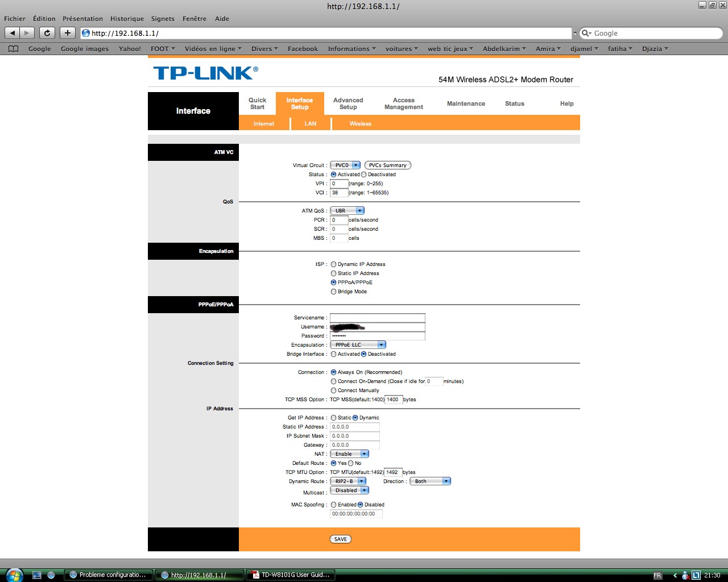The image size is (728, 582).
Task: Click the FR language indicator in tray
Action: pos(657,575)
